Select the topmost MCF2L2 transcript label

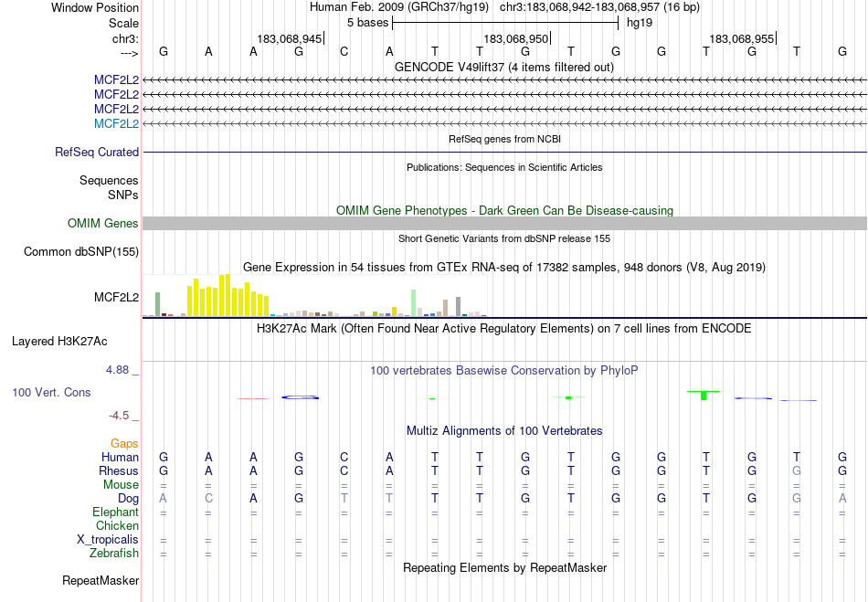click(x=116, y=80)
